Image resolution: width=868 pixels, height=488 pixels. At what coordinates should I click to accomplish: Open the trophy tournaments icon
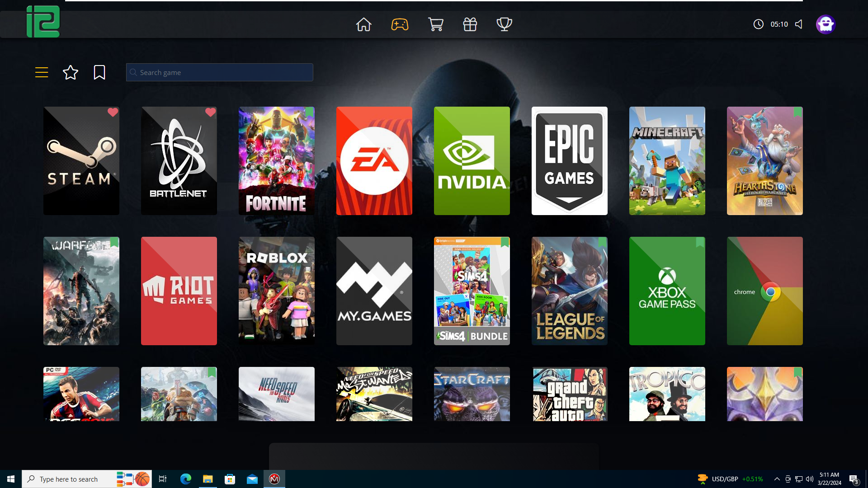504,24
